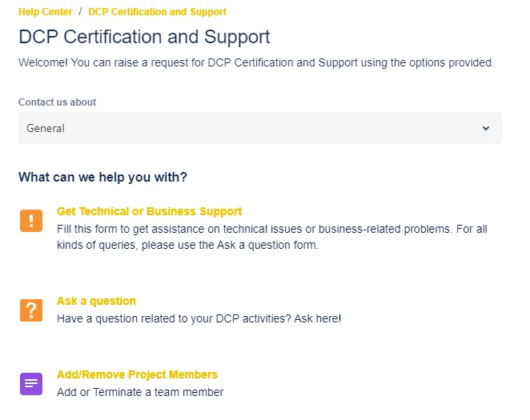Image resolution: width=530 pixels, height=420 pixels.
Task: Click 'Add or Terminate a team member' text
Action: [x=140, y=392]
